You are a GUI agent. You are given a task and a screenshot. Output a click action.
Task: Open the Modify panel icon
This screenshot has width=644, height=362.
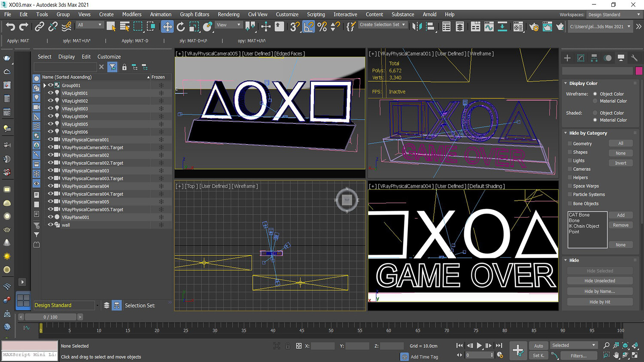pos(581,58)
